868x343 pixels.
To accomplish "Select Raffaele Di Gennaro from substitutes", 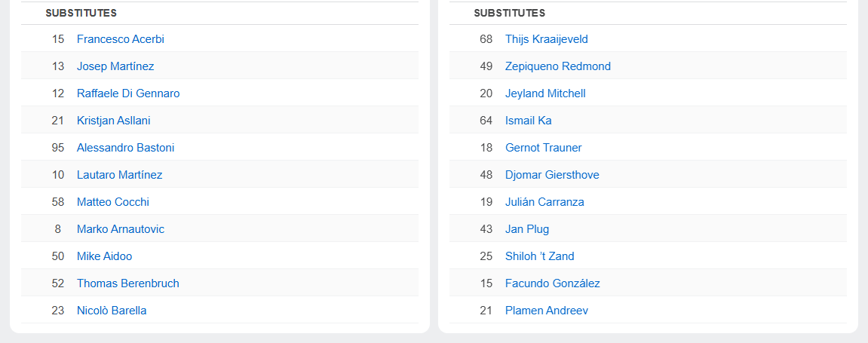I will (x=128, y=93).
